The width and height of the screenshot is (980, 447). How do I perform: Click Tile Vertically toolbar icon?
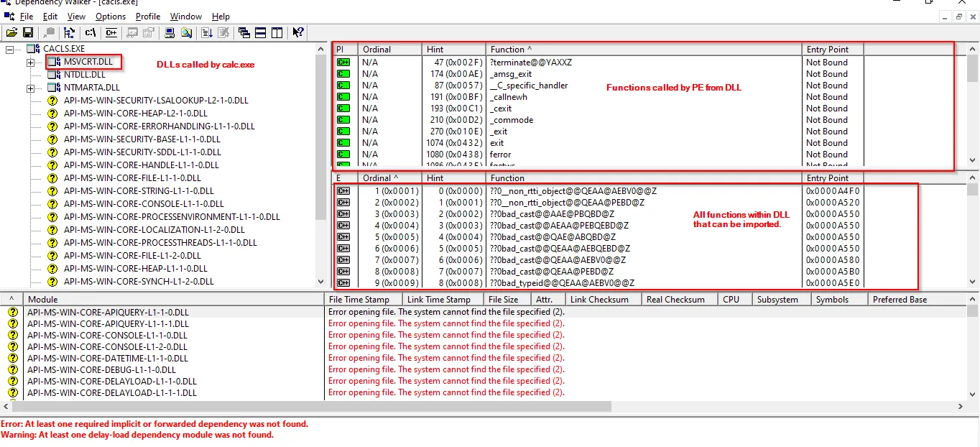click(277, 32)
